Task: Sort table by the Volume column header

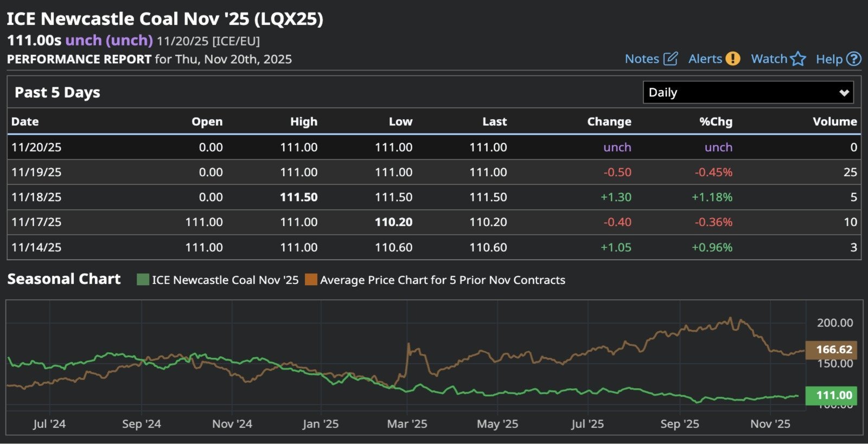Action: 834,121
